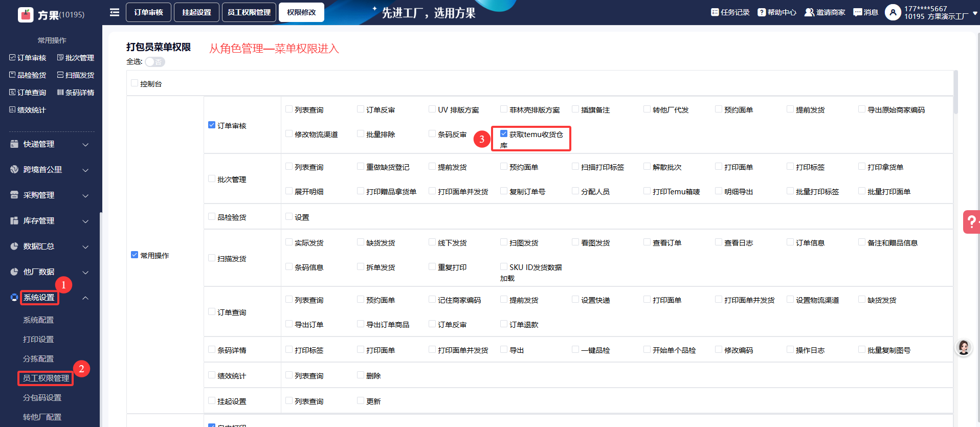Open 分包码设置 in the sidebar submenu

tap(42, 398)
